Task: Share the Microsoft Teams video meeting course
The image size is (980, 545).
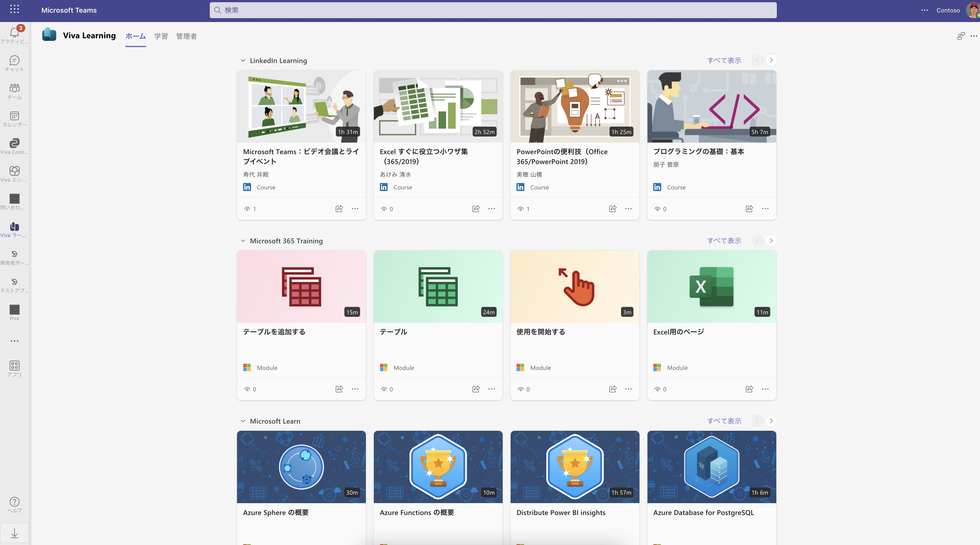Action: point(339,209)
